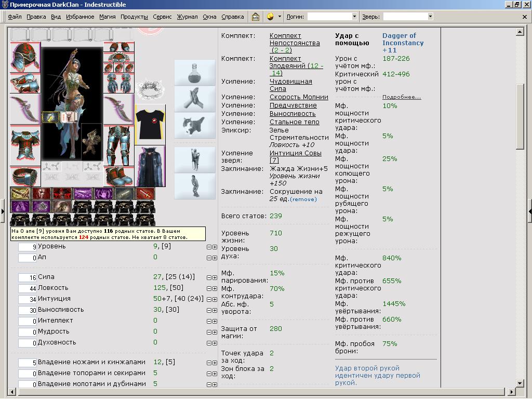Click the glowing yellow rune scroll on character
This screenshot has width=532, height=399.
coord(50,117)
